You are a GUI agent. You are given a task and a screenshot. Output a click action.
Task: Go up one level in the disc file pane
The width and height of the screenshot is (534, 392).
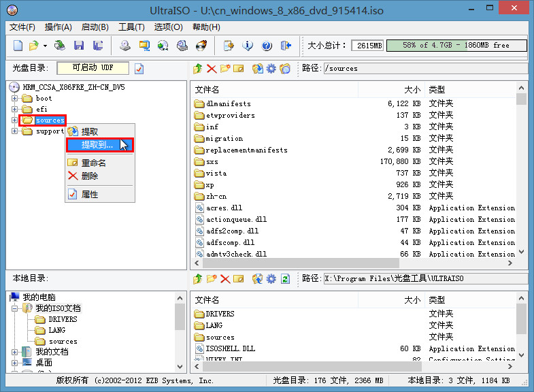click(x=198, y=69)
